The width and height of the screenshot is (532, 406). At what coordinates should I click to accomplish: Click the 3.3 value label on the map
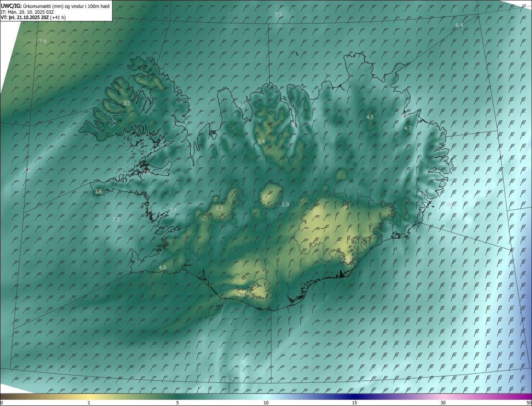219,208
